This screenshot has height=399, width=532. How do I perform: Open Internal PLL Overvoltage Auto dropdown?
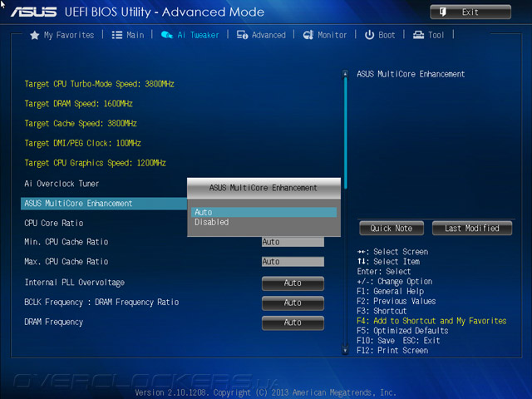click(293, 283)
